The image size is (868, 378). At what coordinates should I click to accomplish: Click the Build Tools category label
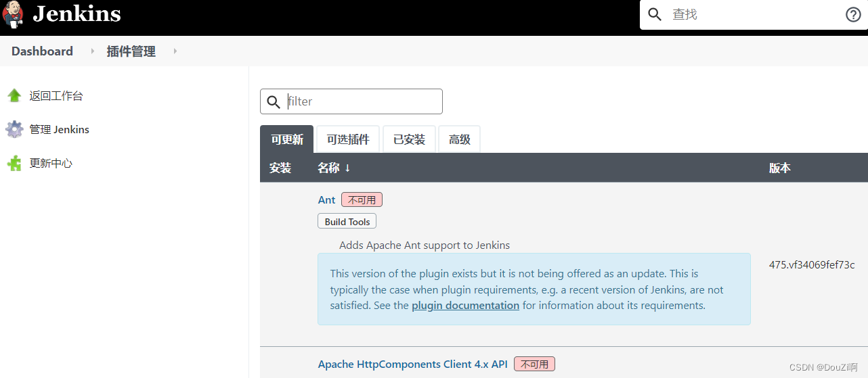pos(347,222)
